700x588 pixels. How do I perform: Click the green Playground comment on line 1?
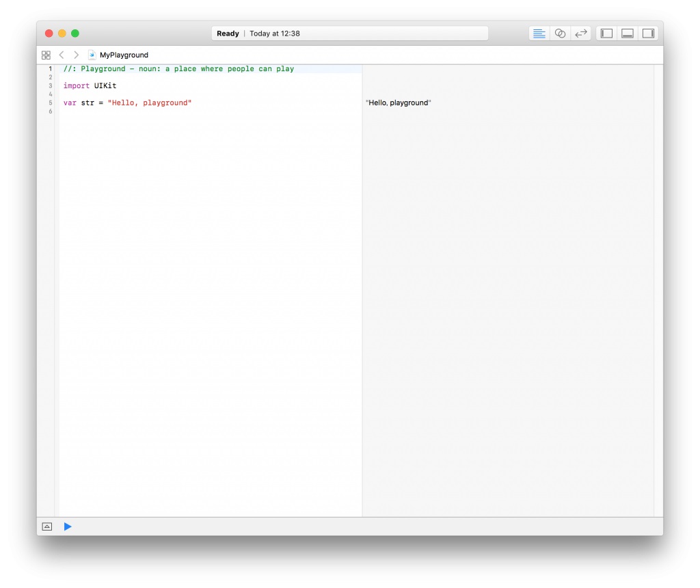click(x=178, y=69)
